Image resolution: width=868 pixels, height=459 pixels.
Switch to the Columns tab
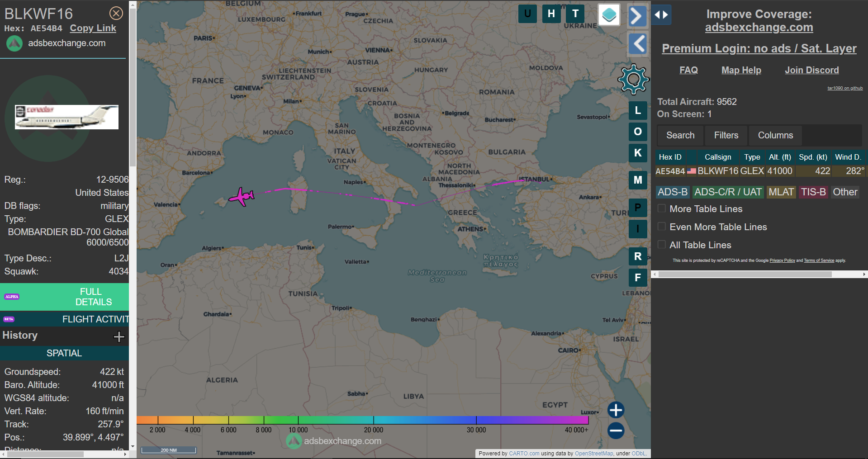(x=775, y=135)
